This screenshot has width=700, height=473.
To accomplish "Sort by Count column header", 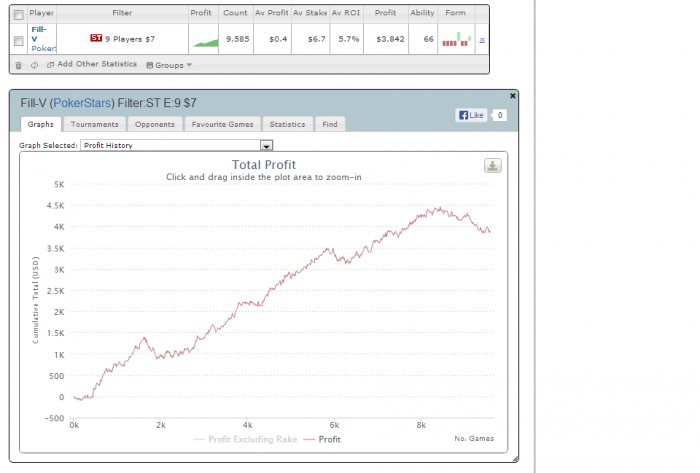I will pyautogui.click(x=235, y=13).
